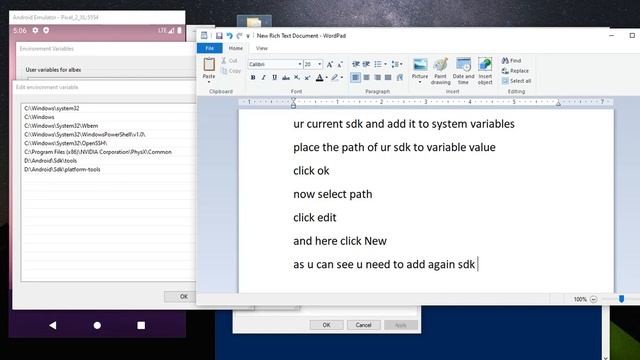The image size is (640, 360).
Task: Click the WordPad application icon in title bar
Action: click(204, 36)
